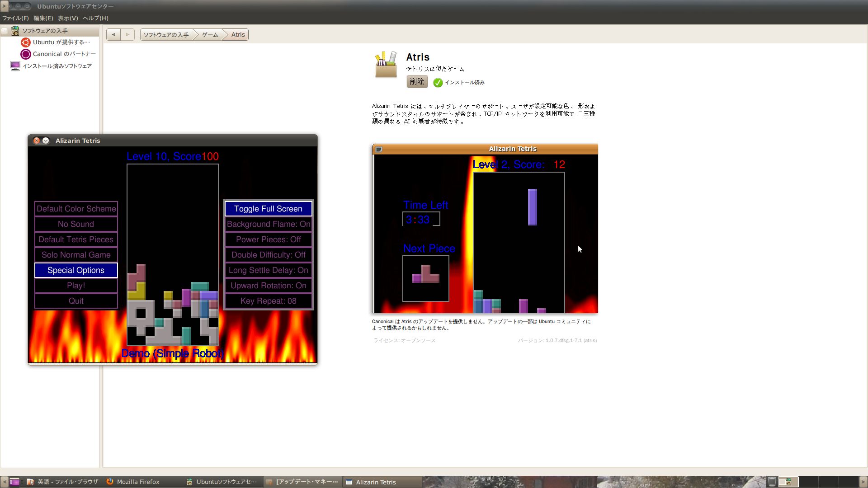Image resolution: width=868 pixels, height=488 pixels.
Task: Toggle Background Flame: On option
Action: point(269,224)
